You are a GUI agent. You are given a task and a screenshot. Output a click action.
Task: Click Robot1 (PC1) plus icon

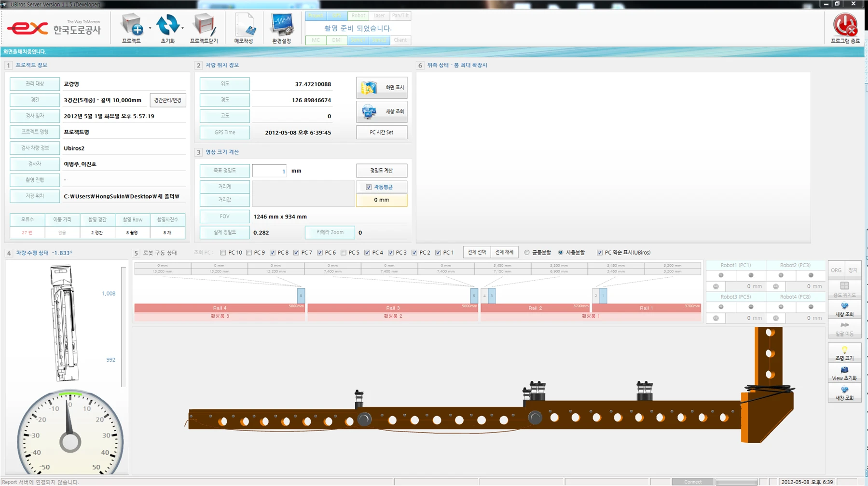tap(721, 275)
